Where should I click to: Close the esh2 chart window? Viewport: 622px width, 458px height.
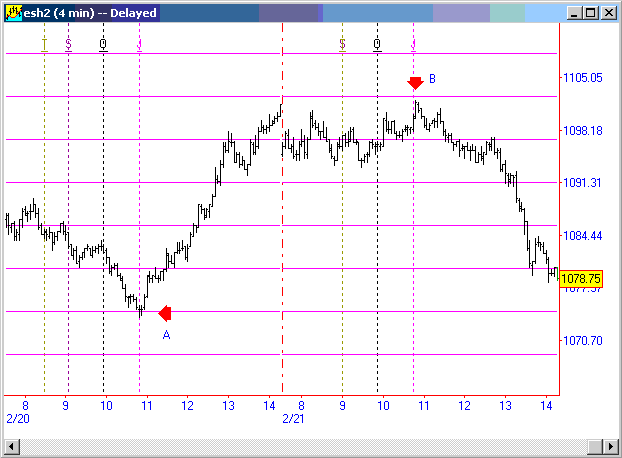pos(607,13)
